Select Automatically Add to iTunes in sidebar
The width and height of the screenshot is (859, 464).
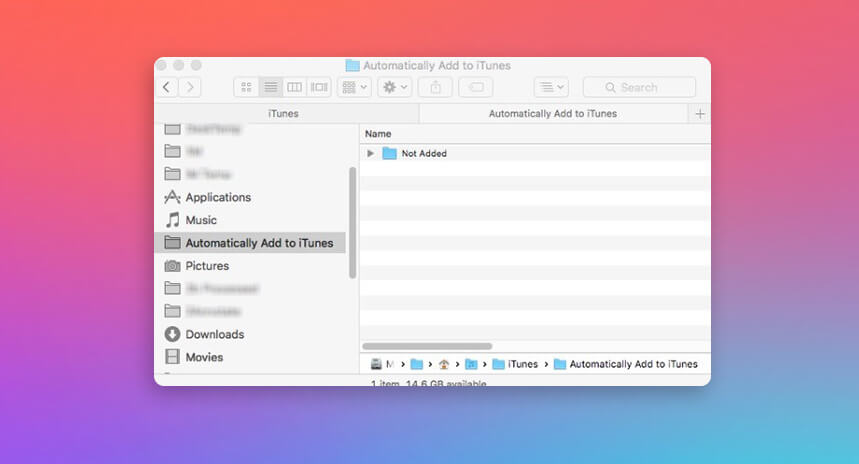click(250, 243)
